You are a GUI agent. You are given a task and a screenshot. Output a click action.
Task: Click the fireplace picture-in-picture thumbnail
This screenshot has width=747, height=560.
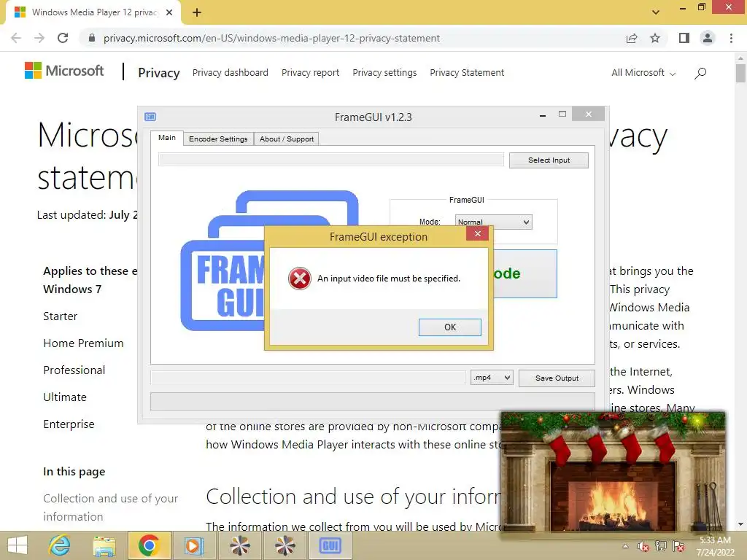(x=614, y=472)
